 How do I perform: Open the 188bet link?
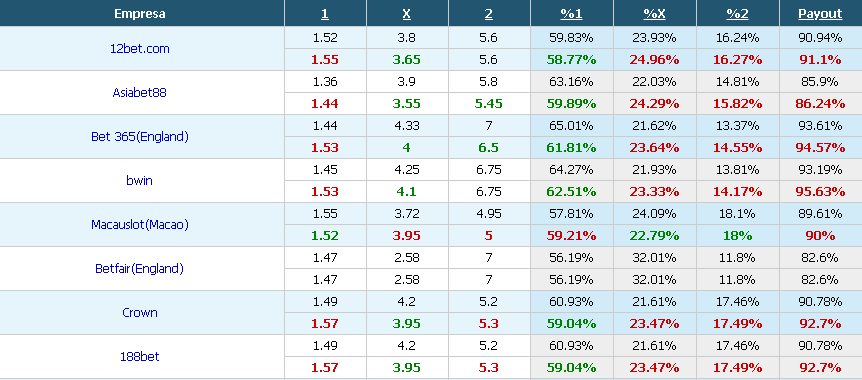(140, 356)
